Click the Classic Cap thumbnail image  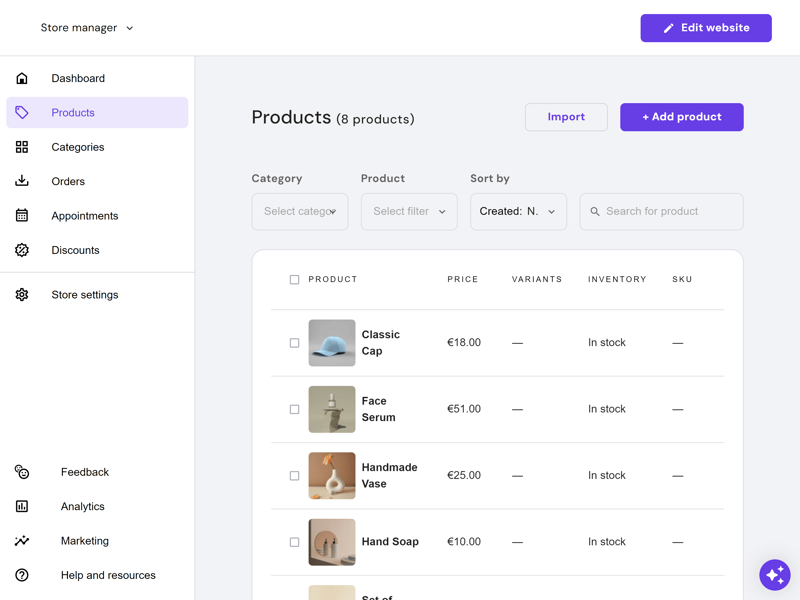coord(332,343)
